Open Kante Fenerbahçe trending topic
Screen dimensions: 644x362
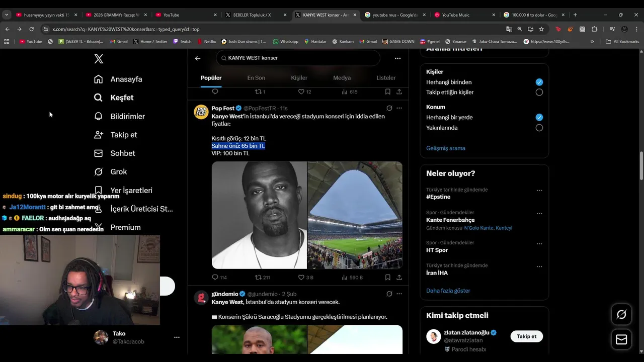click(450, 220)
